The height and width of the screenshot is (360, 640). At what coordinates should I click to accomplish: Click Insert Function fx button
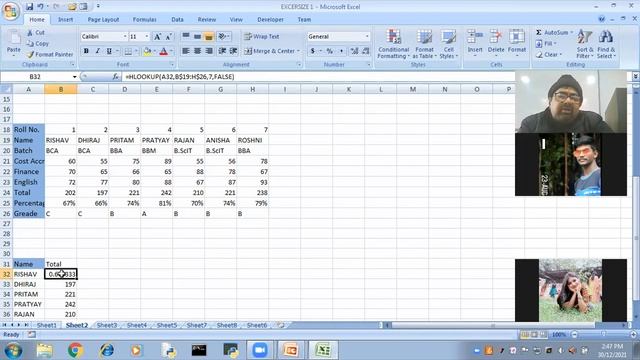point(116,77)
